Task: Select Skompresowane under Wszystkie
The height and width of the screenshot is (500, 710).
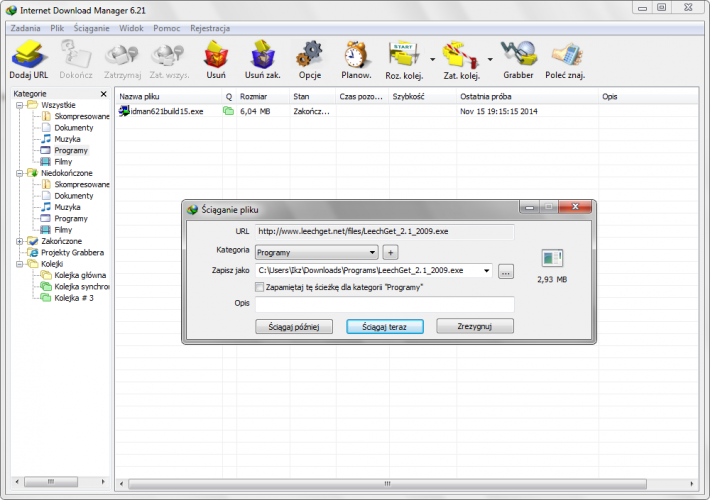Action: pyautogui.click(x=82, y=116)
